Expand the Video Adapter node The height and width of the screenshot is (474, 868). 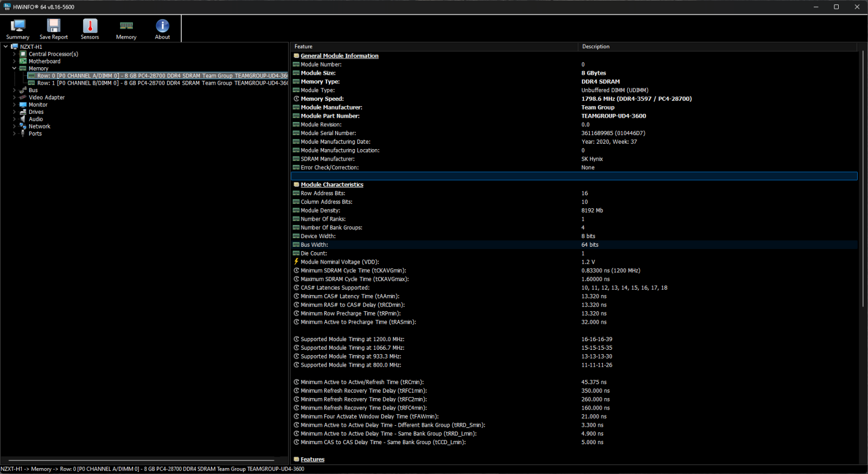(x=14, y=98)
